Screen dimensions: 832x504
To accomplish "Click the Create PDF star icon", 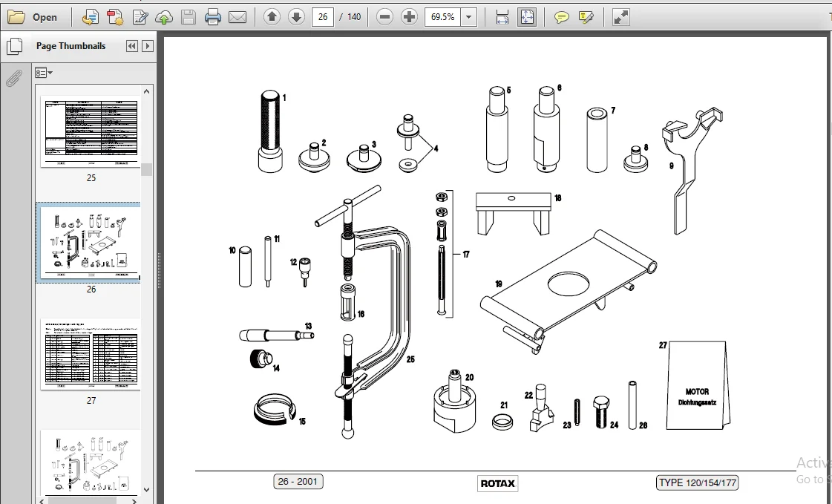I will click(x=115, y=17).
